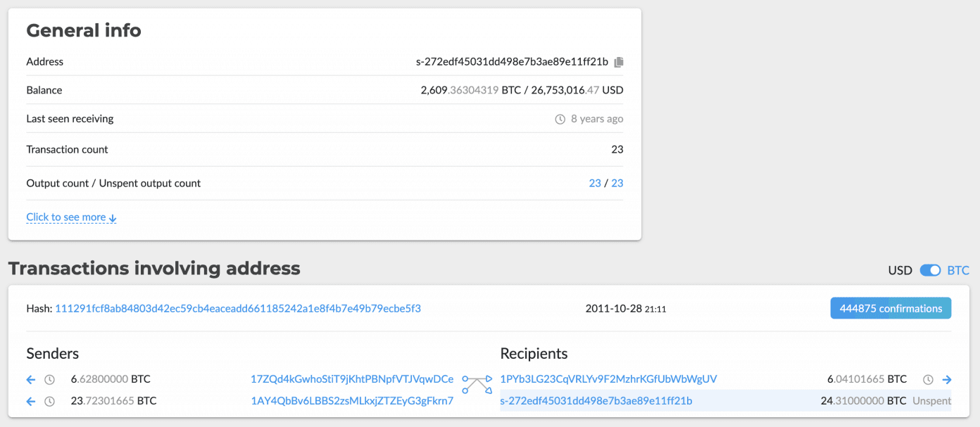Open the unspent output count link

point(617,183)
